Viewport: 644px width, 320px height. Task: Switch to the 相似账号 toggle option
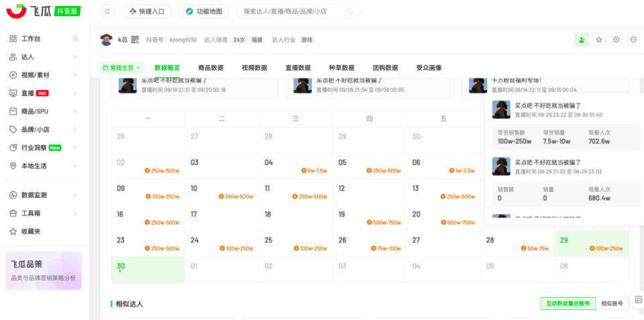(612, 304)
